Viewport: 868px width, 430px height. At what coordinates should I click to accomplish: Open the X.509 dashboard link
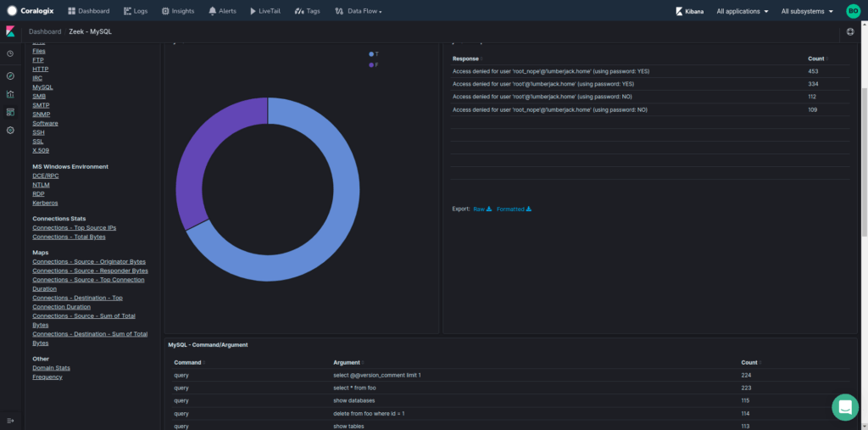click(x=41, y=150)
